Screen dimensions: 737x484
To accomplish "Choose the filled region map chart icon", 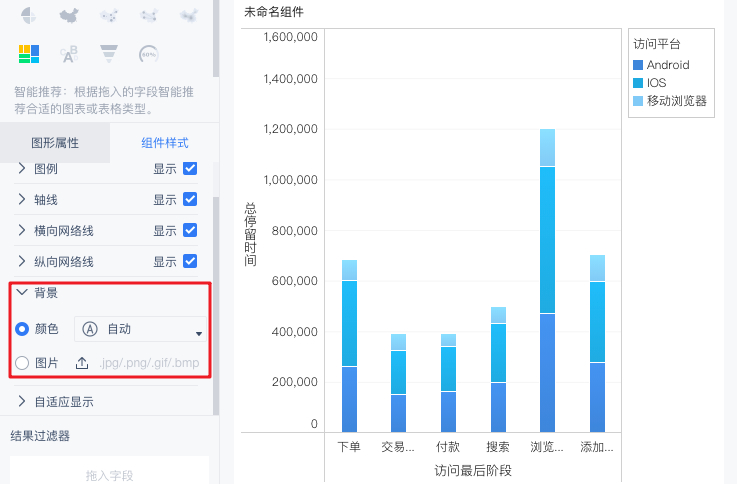I will (x=69, y=16).
